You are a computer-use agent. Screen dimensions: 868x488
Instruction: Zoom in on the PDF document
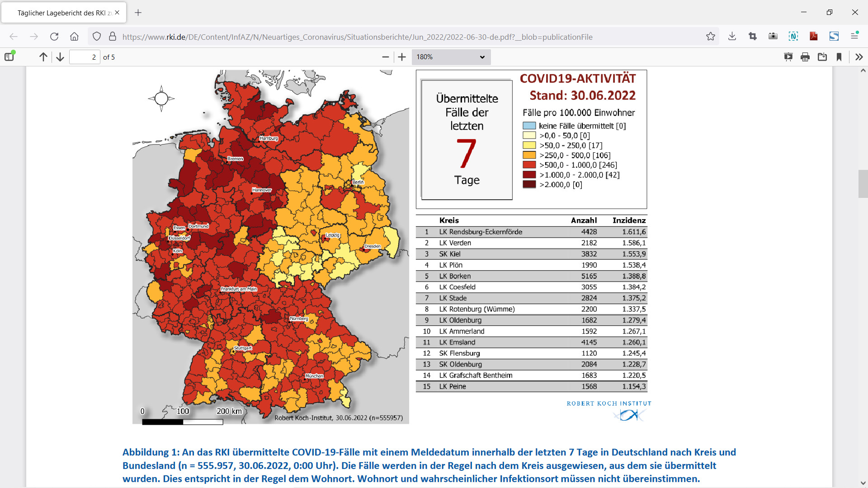(x=402, y=57)
